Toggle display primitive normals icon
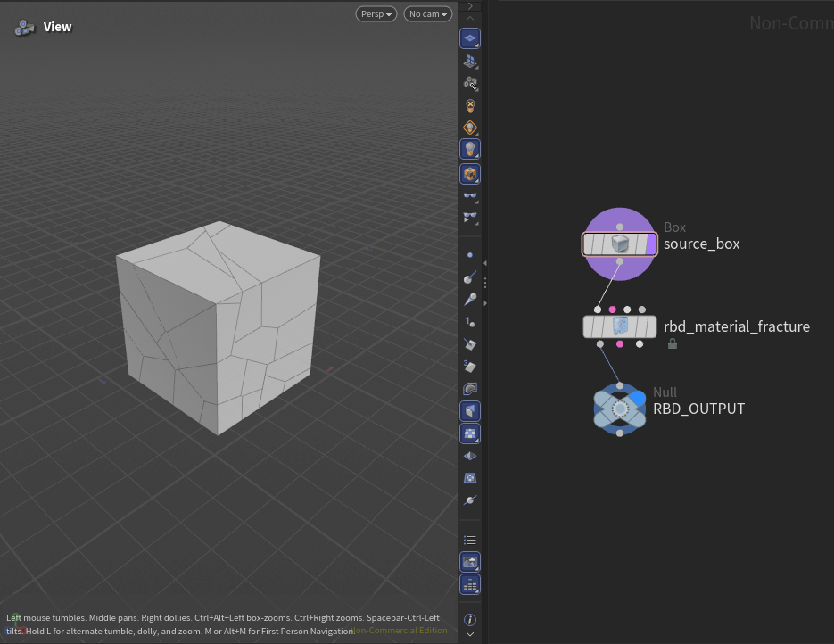 [x=470, y=344]
